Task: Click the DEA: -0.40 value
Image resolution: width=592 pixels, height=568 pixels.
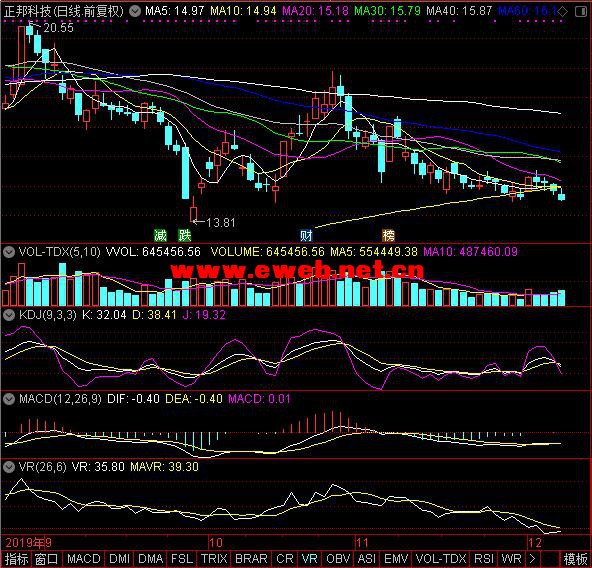Action: tap(194, 399)
